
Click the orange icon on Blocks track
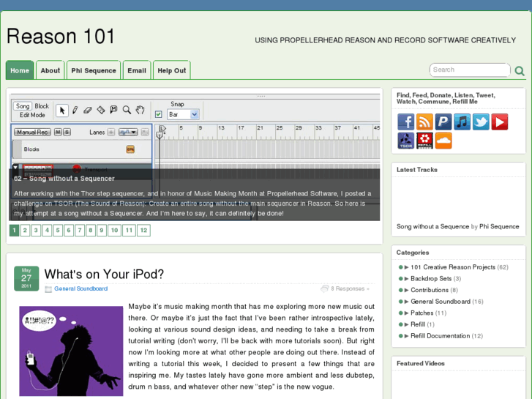[130, 149]
